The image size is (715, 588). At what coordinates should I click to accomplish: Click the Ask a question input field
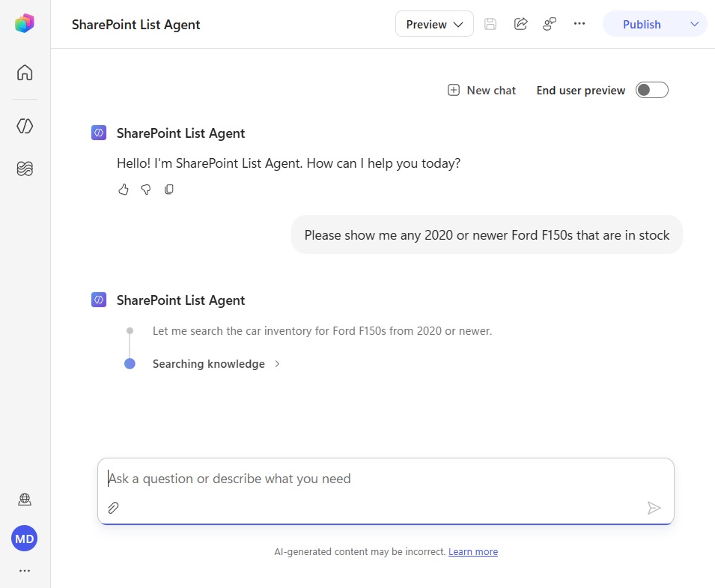[x=386, y=479]
